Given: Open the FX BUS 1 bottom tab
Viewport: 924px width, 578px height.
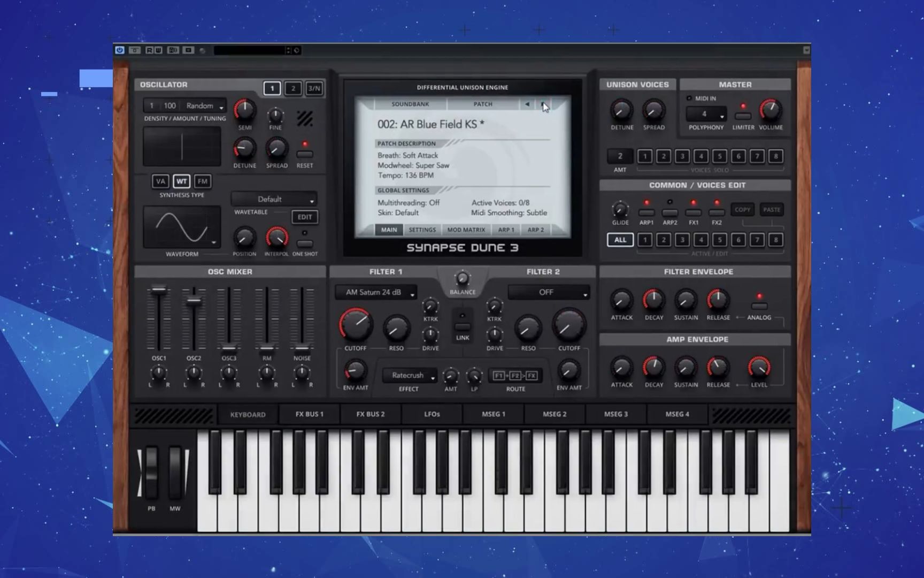Looking at the screenshot, I should pos(310,414).
